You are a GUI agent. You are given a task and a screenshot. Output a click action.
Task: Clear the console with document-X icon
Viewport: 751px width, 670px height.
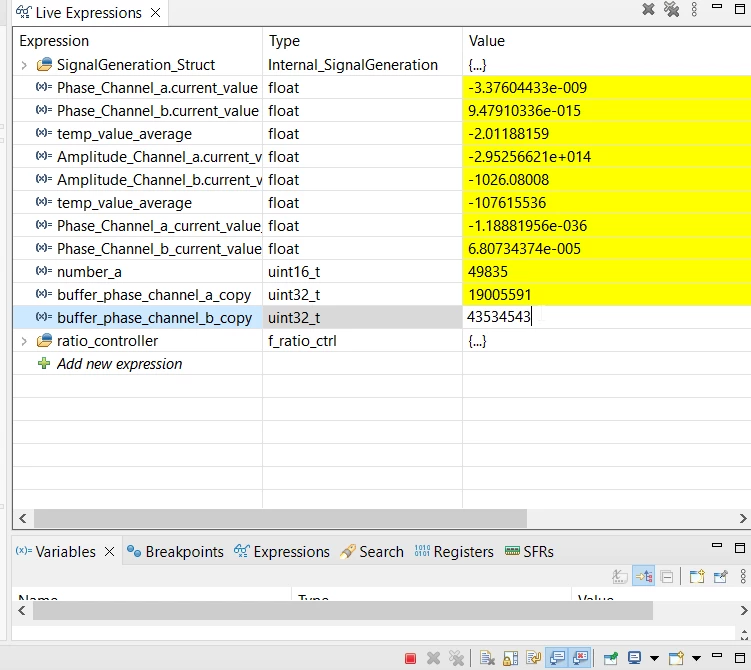click(487, 659)
